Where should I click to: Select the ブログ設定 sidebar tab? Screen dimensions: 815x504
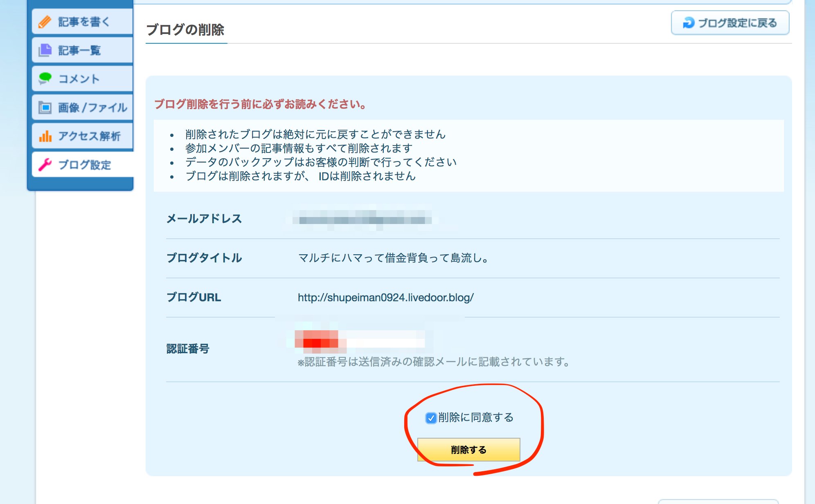pyautogui.click(x=84, y=165)
